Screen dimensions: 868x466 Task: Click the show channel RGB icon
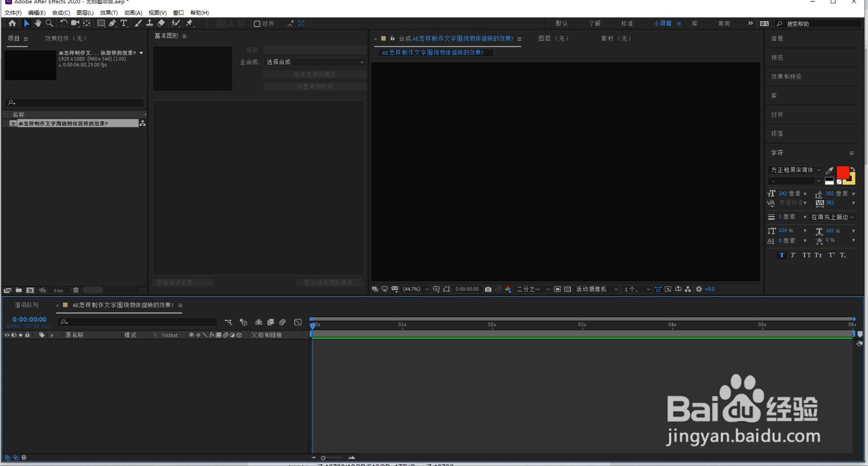click(508, 289)
